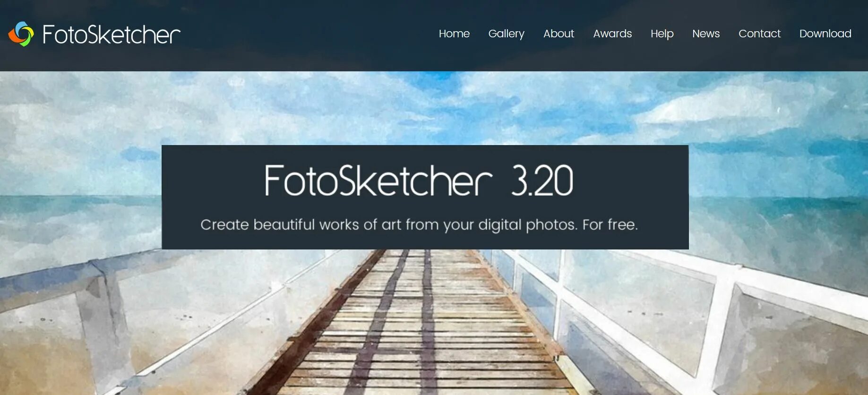The image size is (868, 395).
Task: Click the FotoSketcher 3.20 banner heading
Action: 419,180
